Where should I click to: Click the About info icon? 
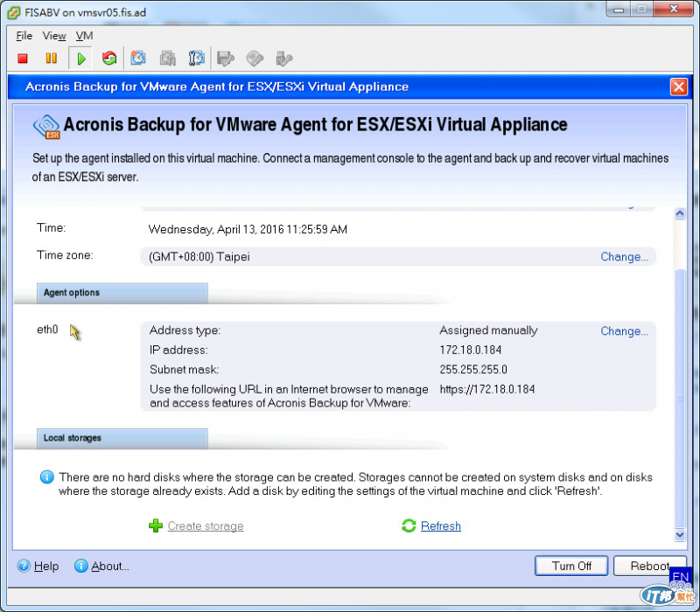[80, 566]
